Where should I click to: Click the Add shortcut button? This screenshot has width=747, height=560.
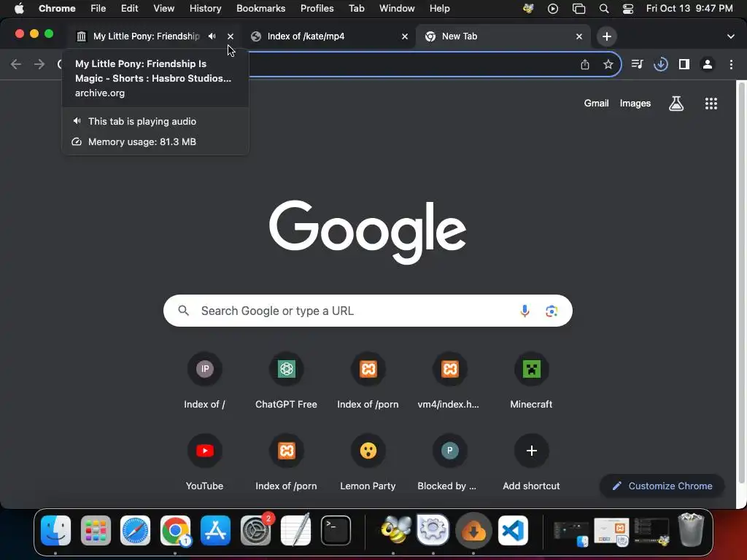coord(531,463)
